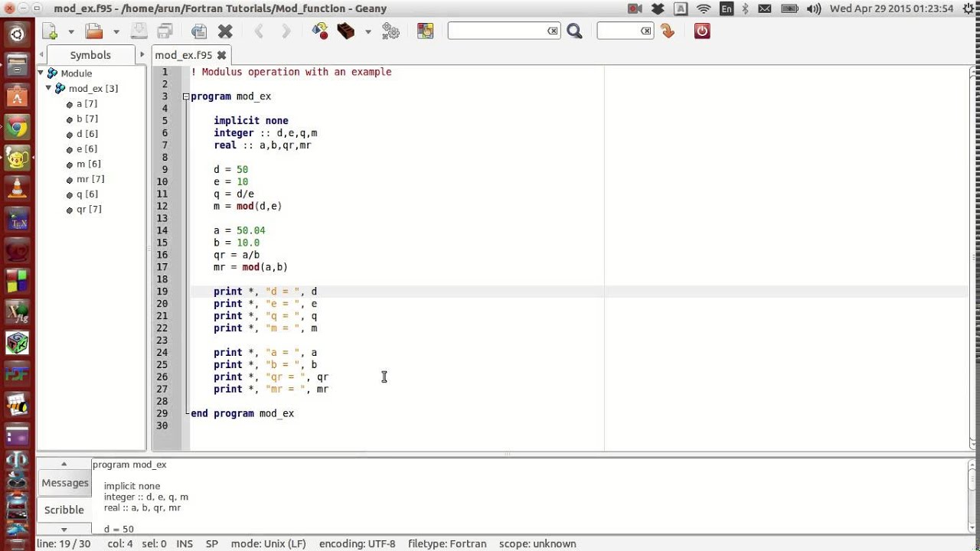The image size is (980, 551).
Task: Open Files manager from launcher
Action: click(x=17, y=65)
